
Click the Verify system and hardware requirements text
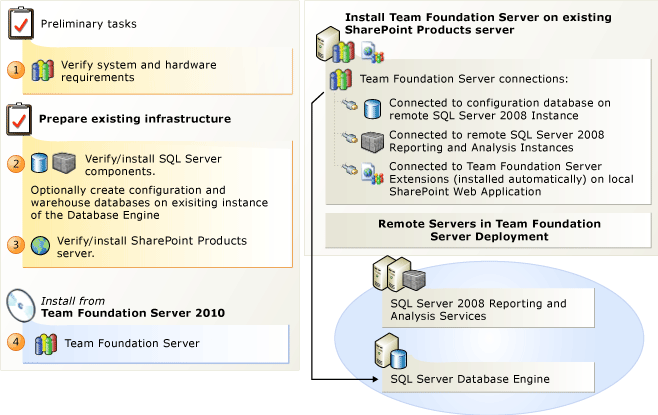click(x=139, y=71)
